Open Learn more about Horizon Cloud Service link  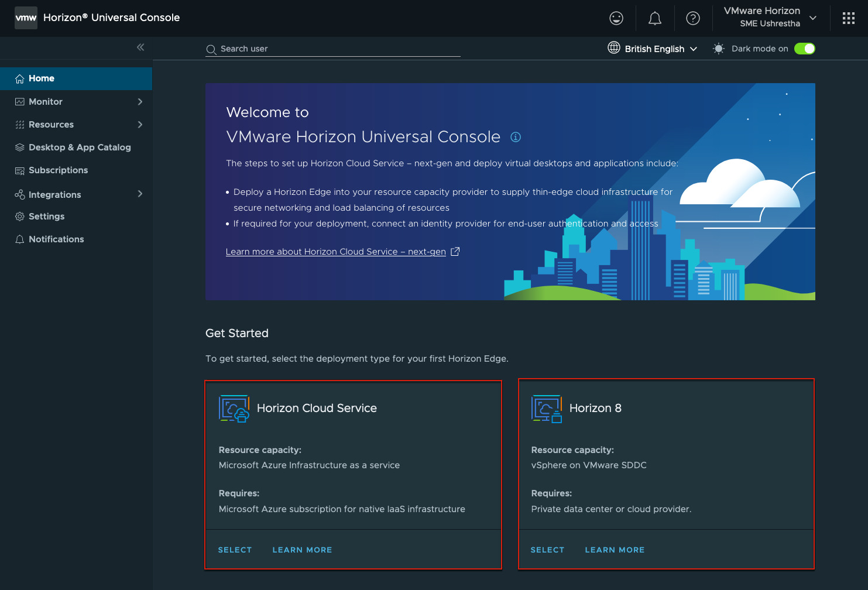pos(336,252)
